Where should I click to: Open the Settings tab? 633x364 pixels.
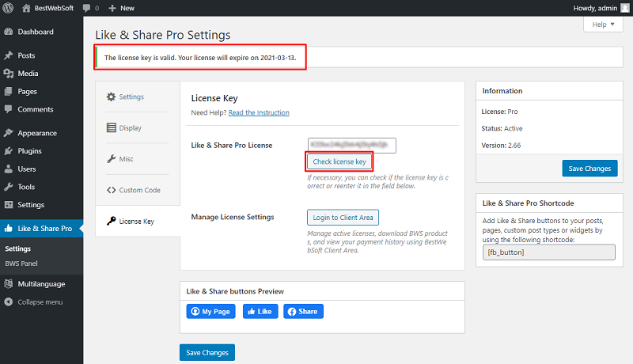tap(137, 97)
